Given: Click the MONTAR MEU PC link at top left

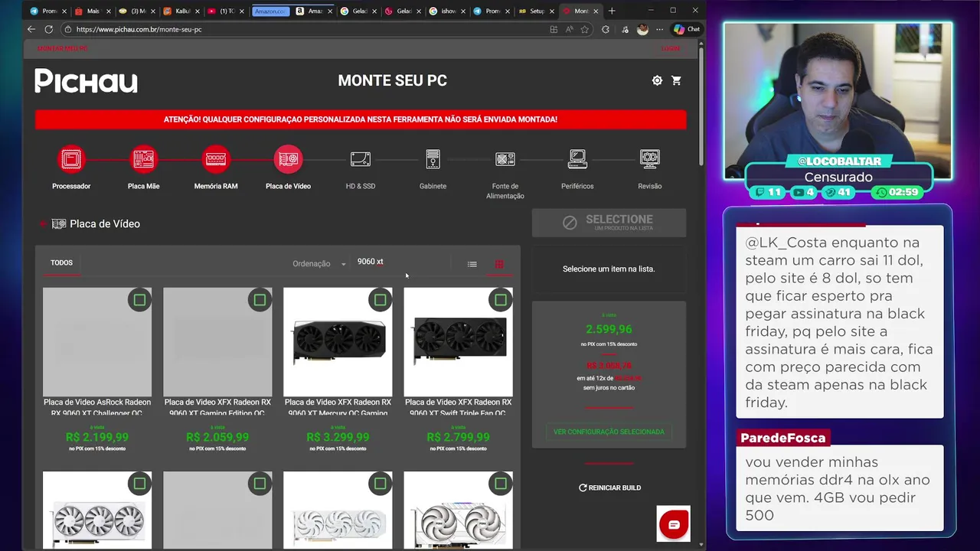Looking at the screenshot, I should coord(63,48).
